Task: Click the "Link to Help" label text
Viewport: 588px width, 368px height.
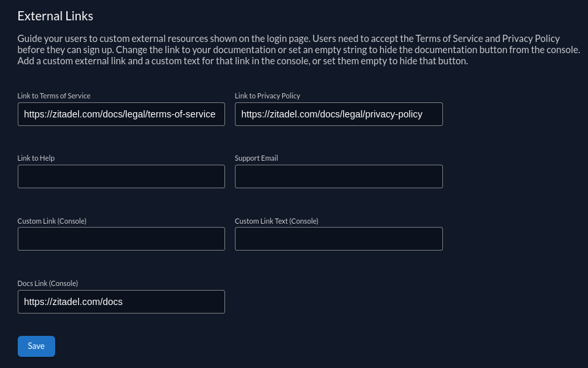Action: (x=36, y=158)
